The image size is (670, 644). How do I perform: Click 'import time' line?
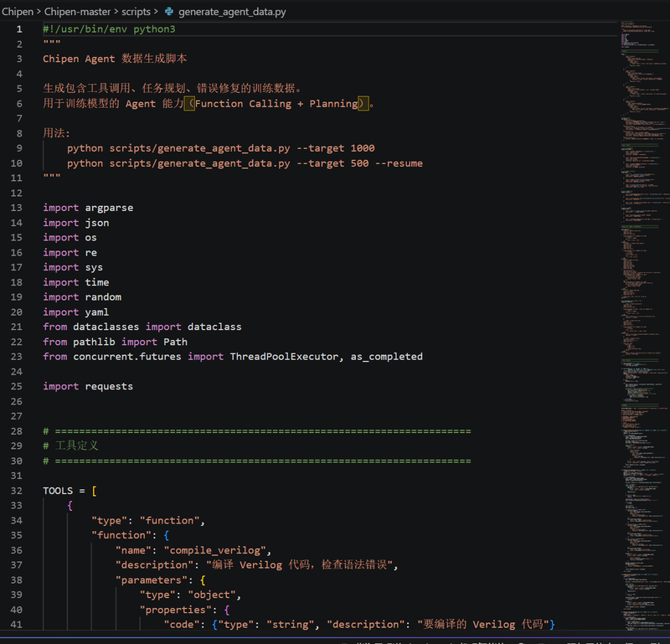(76, 282)
